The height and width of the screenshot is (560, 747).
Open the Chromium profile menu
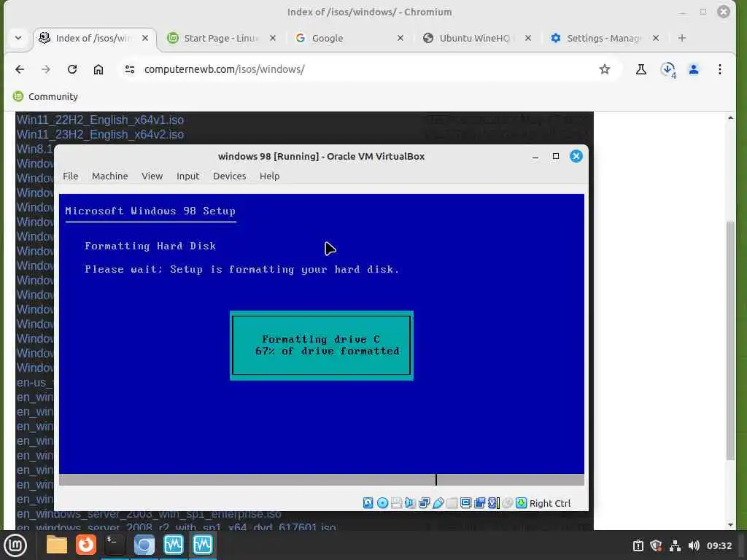(694, 69)
